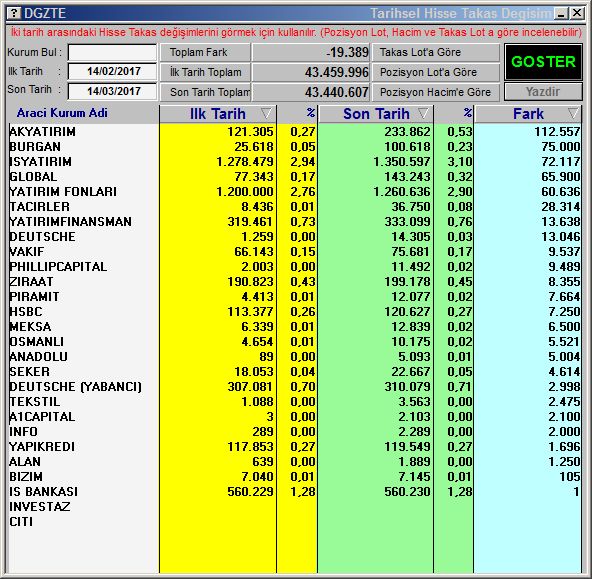This screenshot has width=592, height=579.
Task: Select the ANADOLU row name
Action: pos(38,357)
